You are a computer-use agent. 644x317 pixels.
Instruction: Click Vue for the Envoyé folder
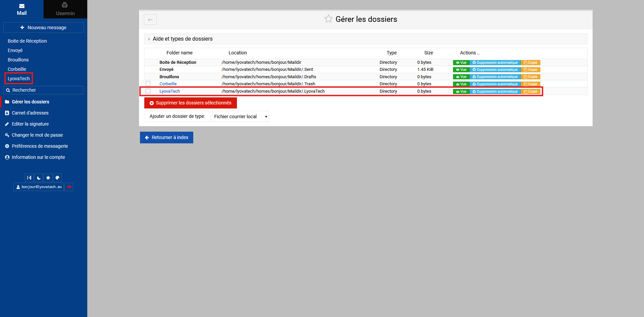[461, 70]
